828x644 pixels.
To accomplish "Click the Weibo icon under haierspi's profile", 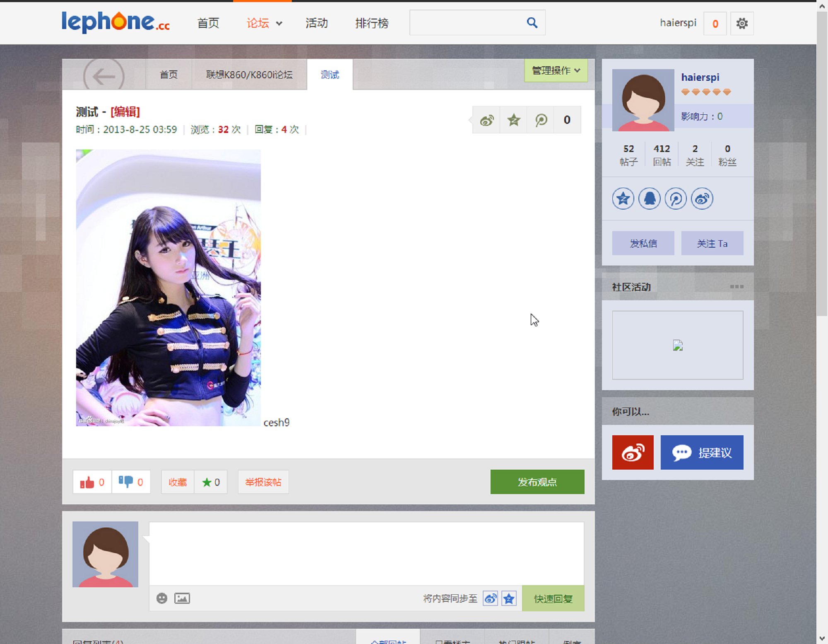I will [x=702, y=199].
